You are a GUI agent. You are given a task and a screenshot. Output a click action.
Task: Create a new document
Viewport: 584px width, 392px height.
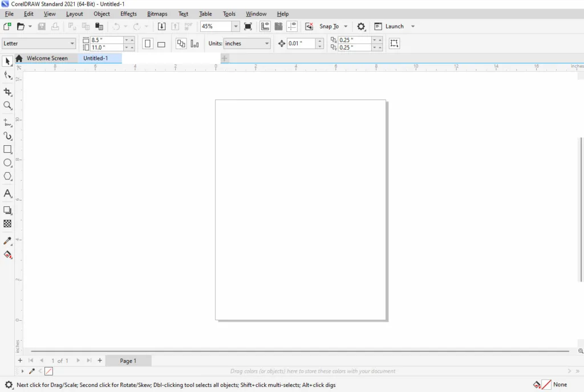click(x=7, y=26)
